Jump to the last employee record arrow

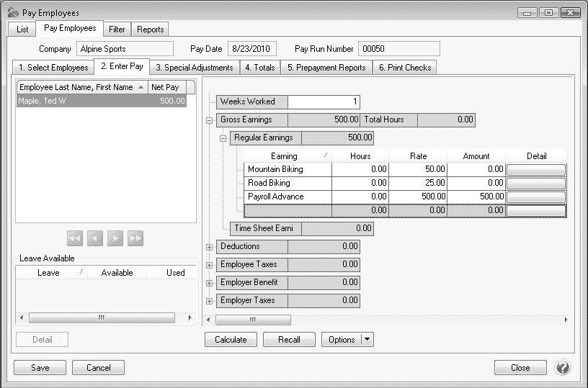tap(135, 238)
